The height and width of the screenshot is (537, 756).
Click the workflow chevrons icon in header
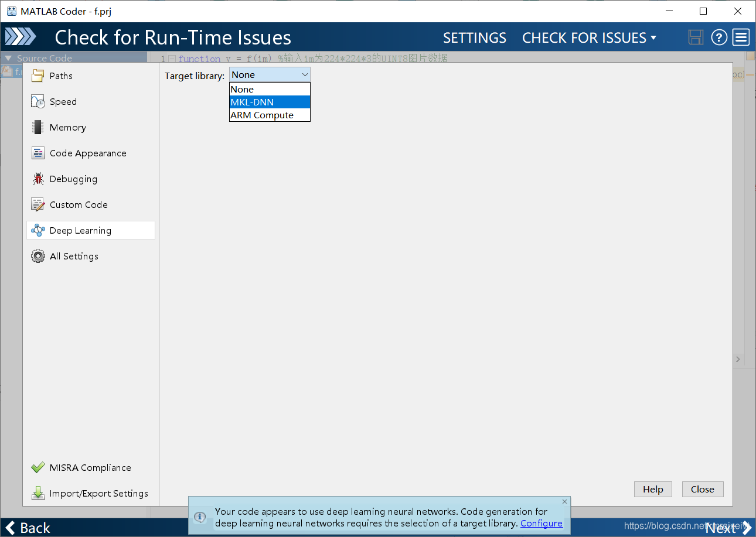(x=20, y=37)
